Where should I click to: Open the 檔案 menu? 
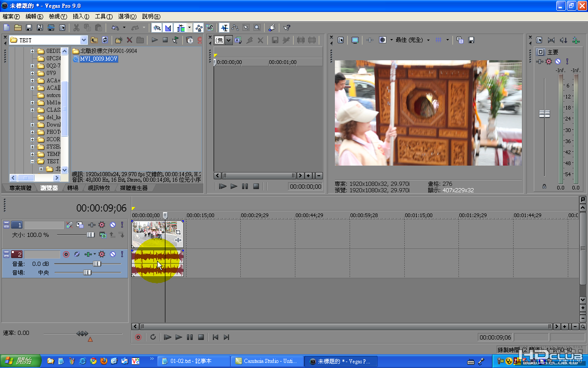point(11,16)
